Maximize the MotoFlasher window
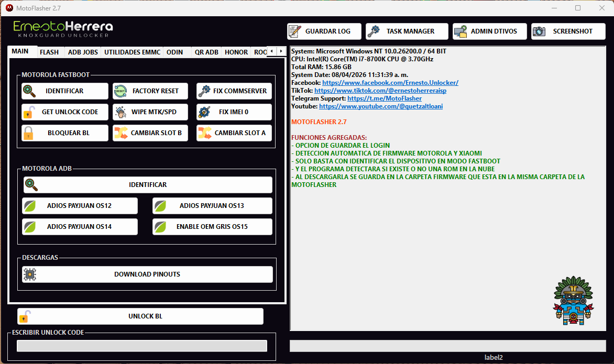The width and height of the screenshot is (614, 364). click(577, 8)
